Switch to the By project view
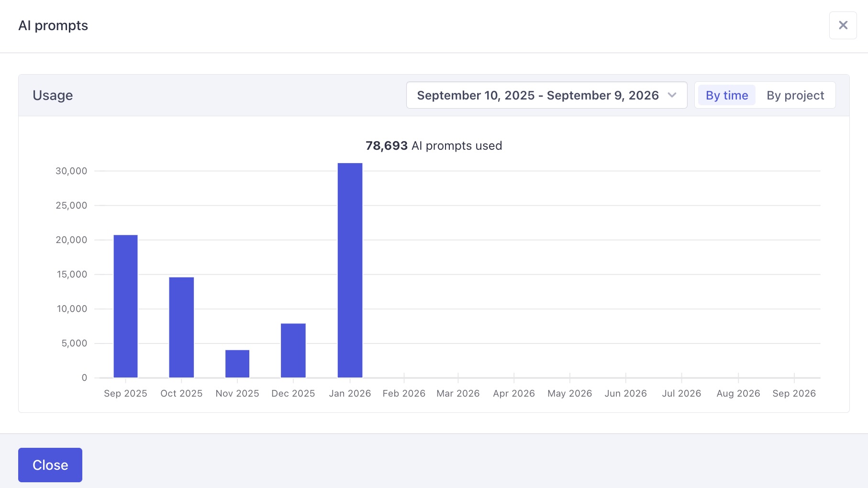The height and width of the screenshot is (488, 868). pyautogui.click(x=795, y=95)
